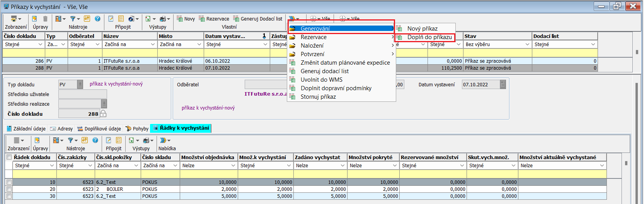This screenshot has height=204, width=644.
Task: Expand the Stav filter dropdown showing Bez výběru
Action: (x=527, y=45)
